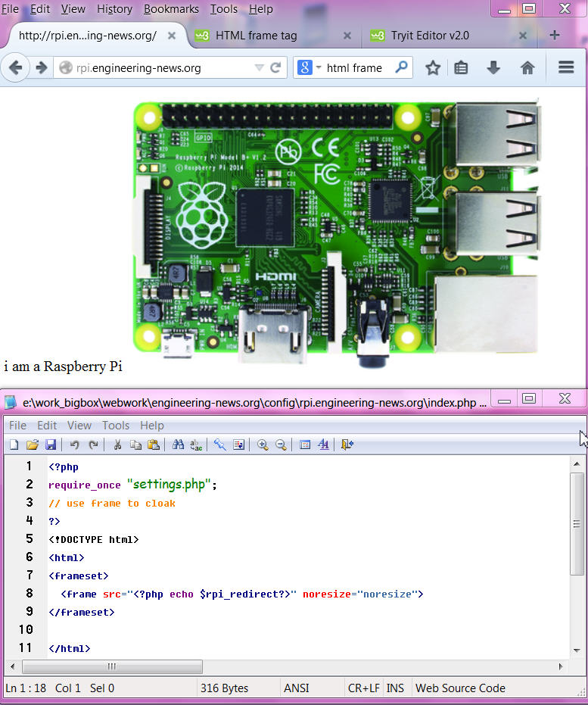Open a file with the folder icon
Image resolution: width=588 pixels, height=705 pixels.
point(33,445)
